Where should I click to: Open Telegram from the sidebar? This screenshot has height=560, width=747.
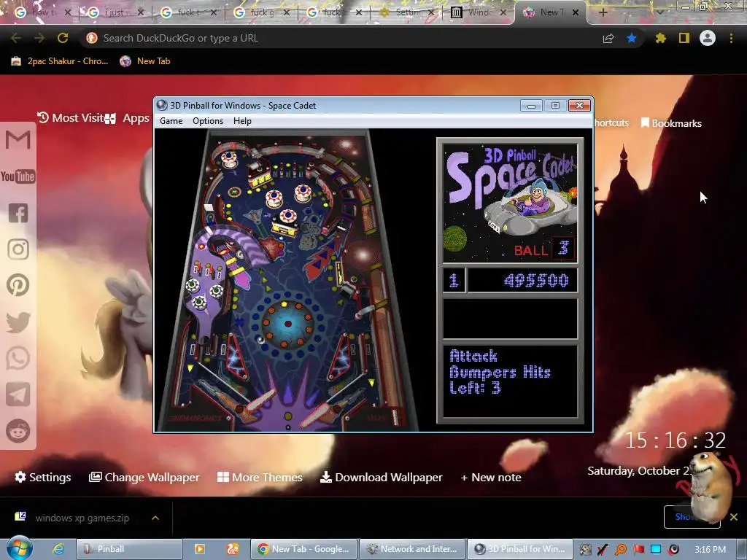pos(18,394)
